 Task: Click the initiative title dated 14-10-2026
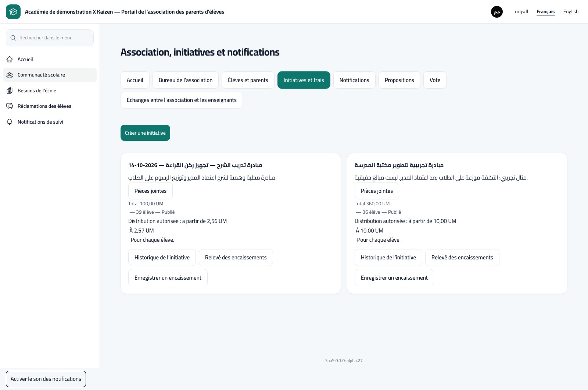coord(195,165)
